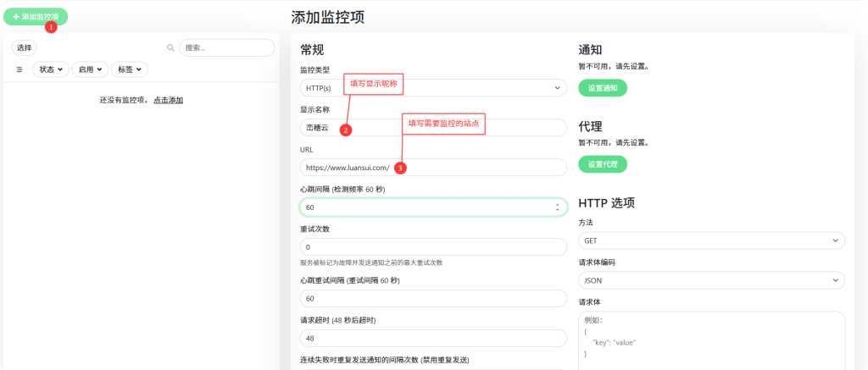Follow the 点击添加 link
The width and height of the screenshot is (868, 370).
(169, 100)
